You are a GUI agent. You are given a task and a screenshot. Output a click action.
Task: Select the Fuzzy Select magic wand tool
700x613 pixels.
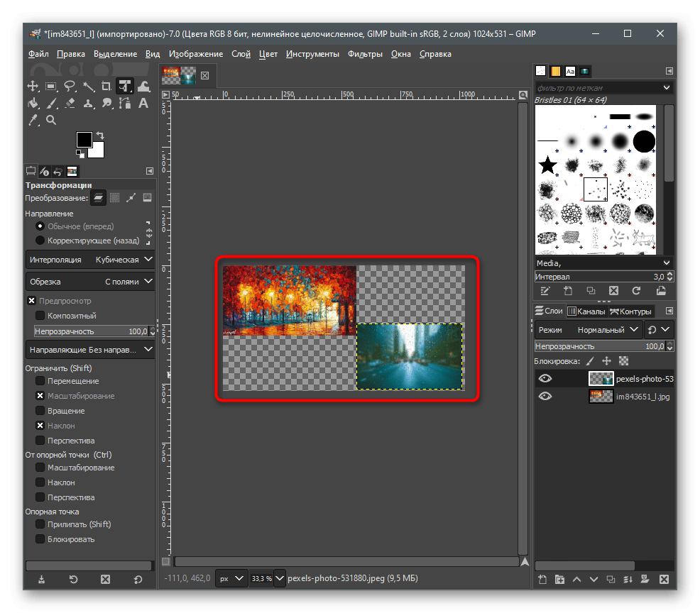(x=89, y=86)
